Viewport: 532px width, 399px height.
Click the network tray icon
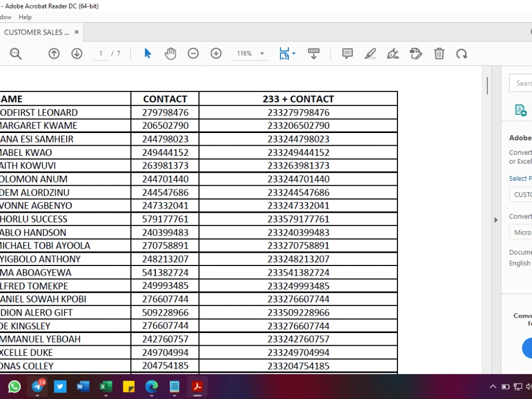[518, 386]
